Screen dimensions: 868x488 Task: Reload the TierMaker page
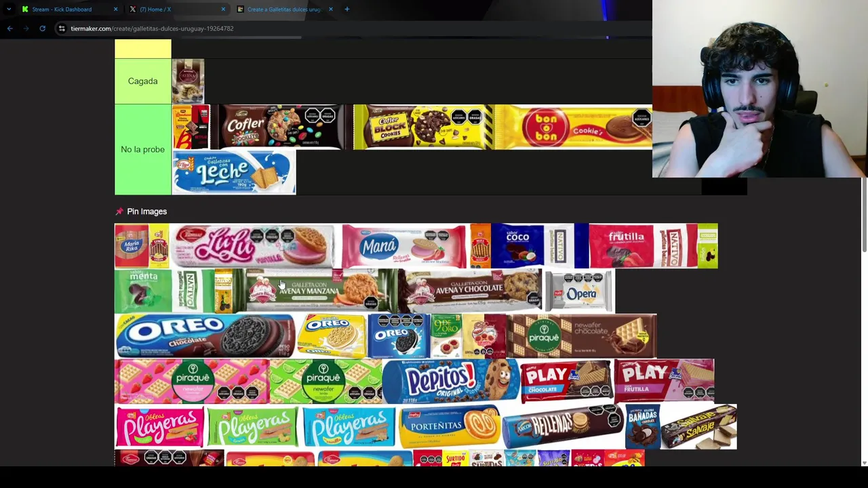coord(42,28)
